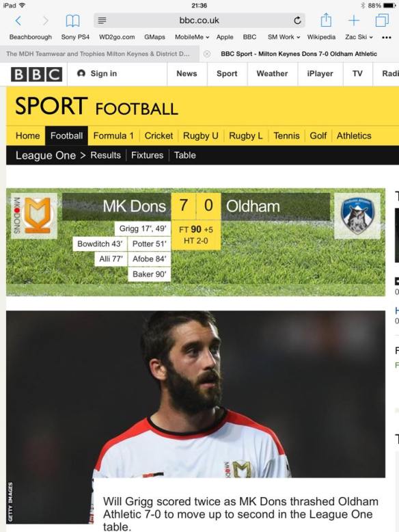The width and height of the screenshot is (399, 532).
Task: Switch to The MDH Teamwear tab
Action: 98,54
